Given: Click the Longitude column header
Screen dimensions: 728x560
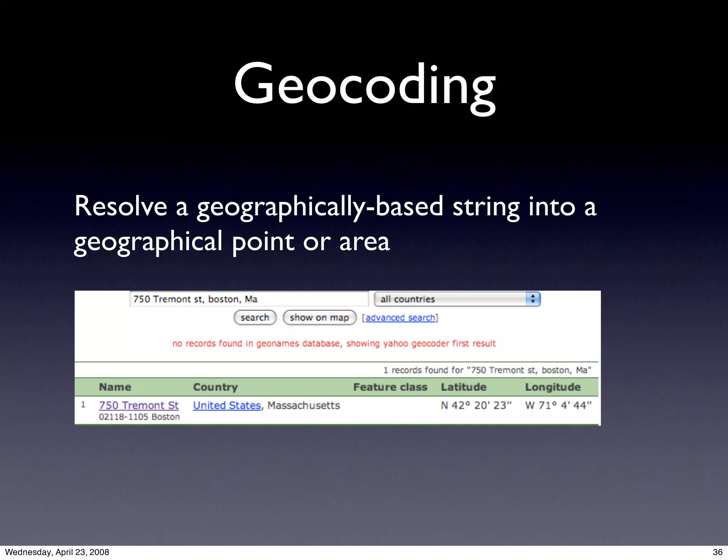Looking at the screenshot, I should (553, 387).
